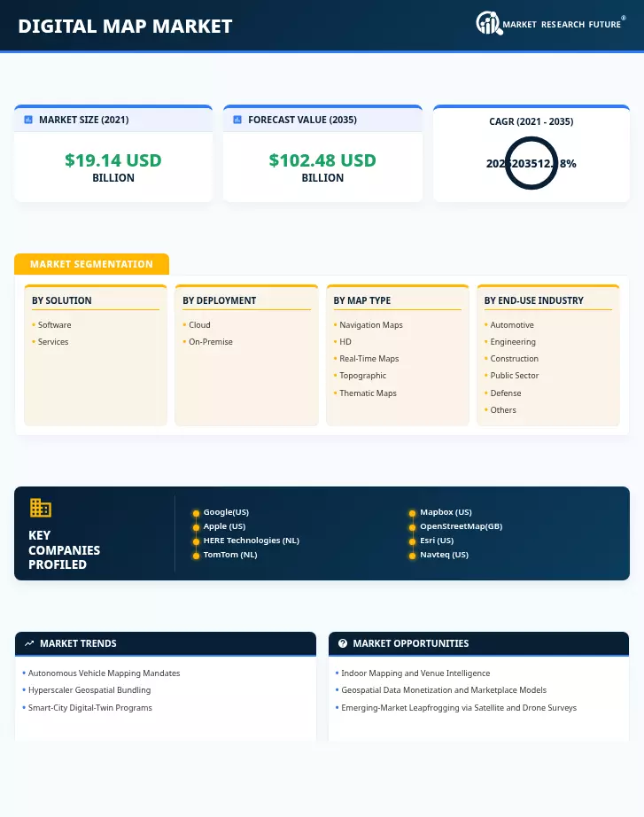The image size is (644, 817).
Task: Click Construction industry entry
Action: (515, 359)
